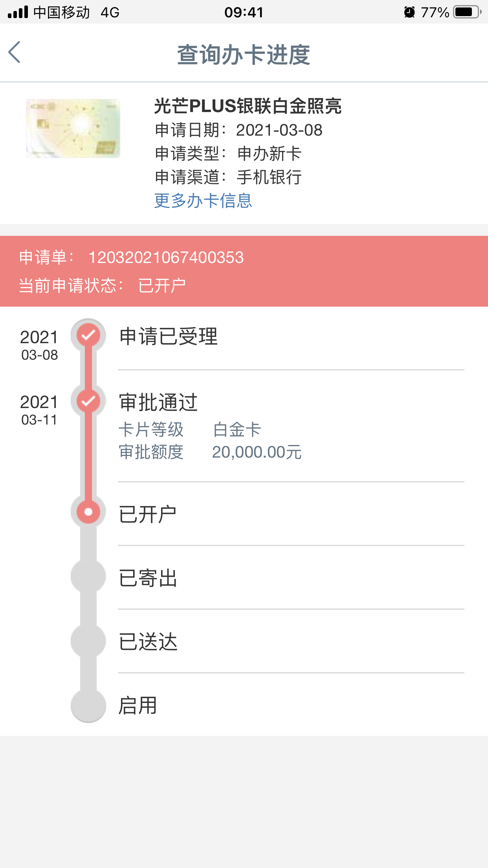Tap the battery icon in status bar
This screenshot has width=488, height=868.
point(467,12)
